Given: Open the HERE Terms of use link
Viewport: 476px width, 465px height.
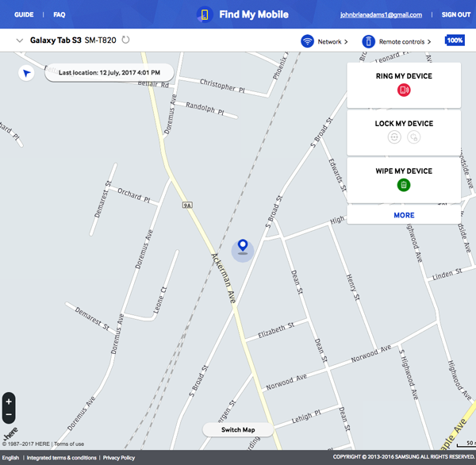Looking at the screenshot, I should (69, 444).
